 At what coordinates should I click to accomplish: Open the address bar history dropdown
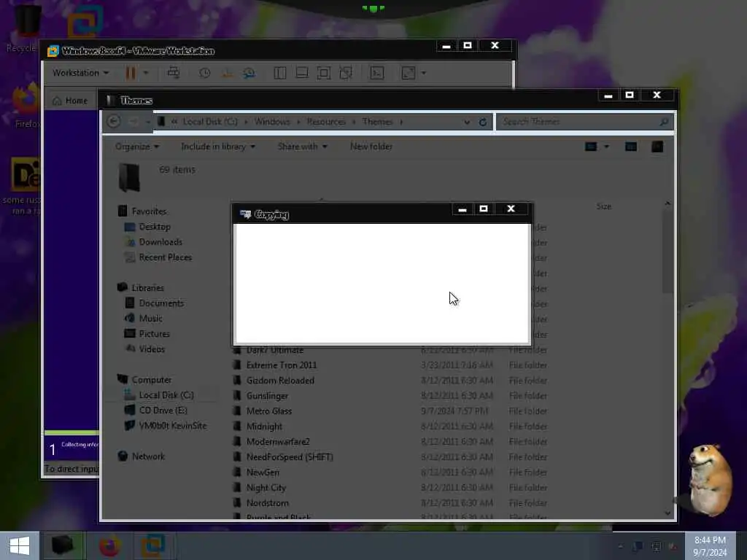(x=467, y=122)
